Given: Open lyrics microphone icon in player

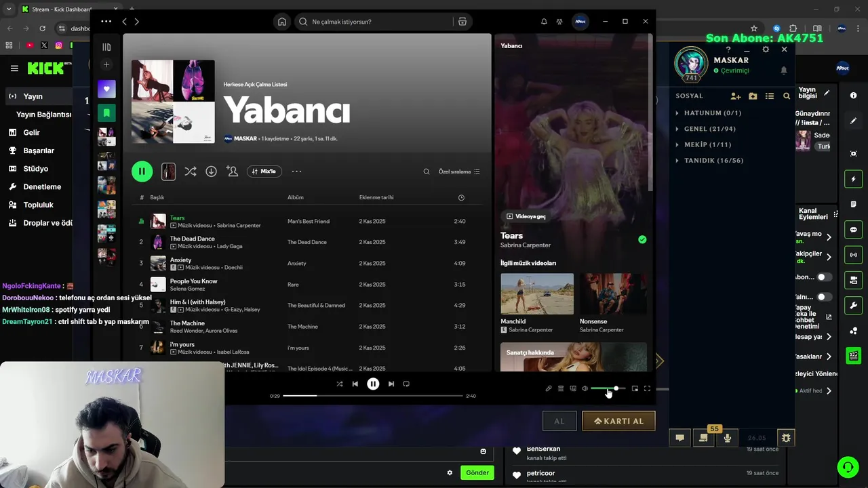Looking at the screenshot, I should [549, 388].
